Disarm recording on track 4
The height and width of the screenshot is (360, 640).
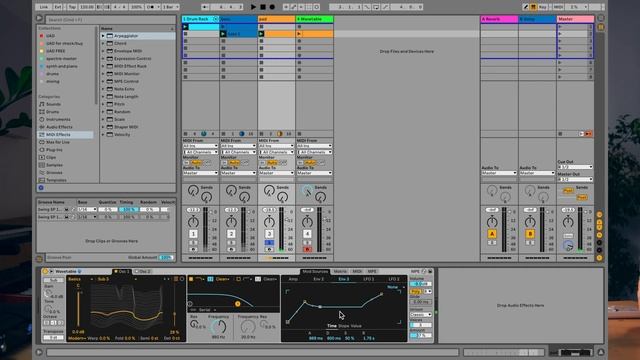pyautogui.click(x=307, y=249)
